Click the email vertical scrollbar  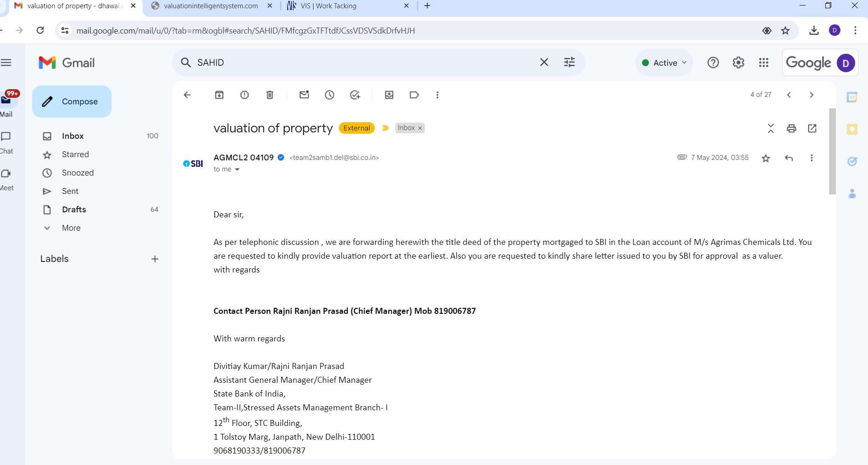click(832, 151)
